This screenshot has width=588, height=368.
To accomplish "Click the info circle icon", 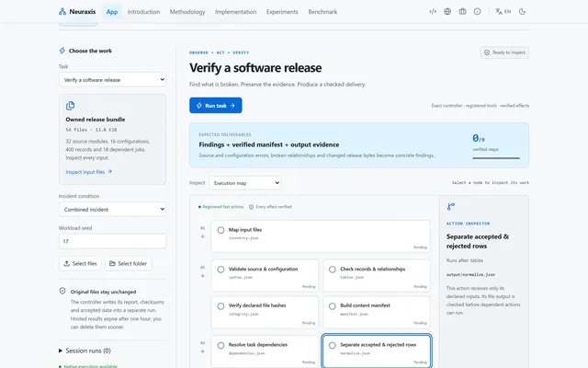I will (477, 12).
